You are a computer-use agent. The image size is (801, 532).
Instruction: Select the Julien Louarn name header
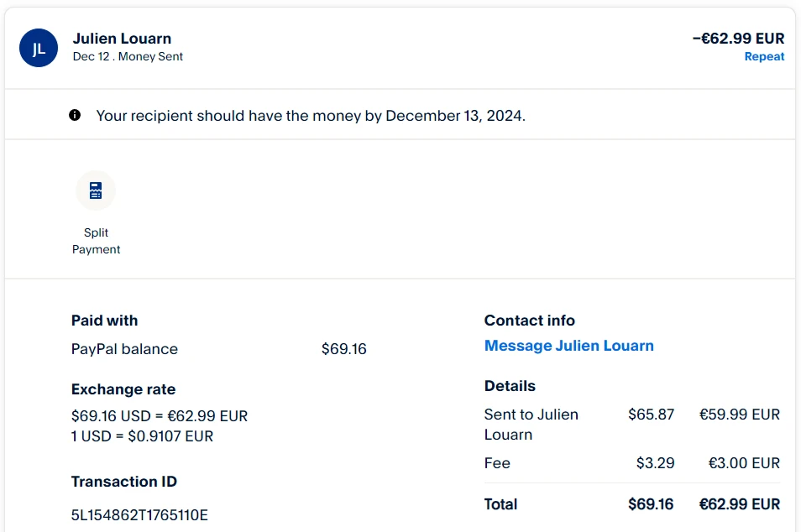[x=122, y=39]
